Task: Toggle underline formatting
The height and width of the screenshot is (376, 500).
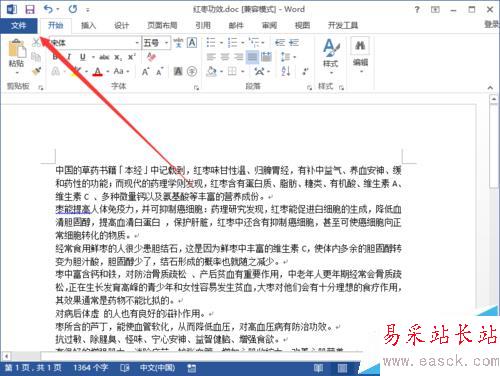Action: tap(83, 57)
